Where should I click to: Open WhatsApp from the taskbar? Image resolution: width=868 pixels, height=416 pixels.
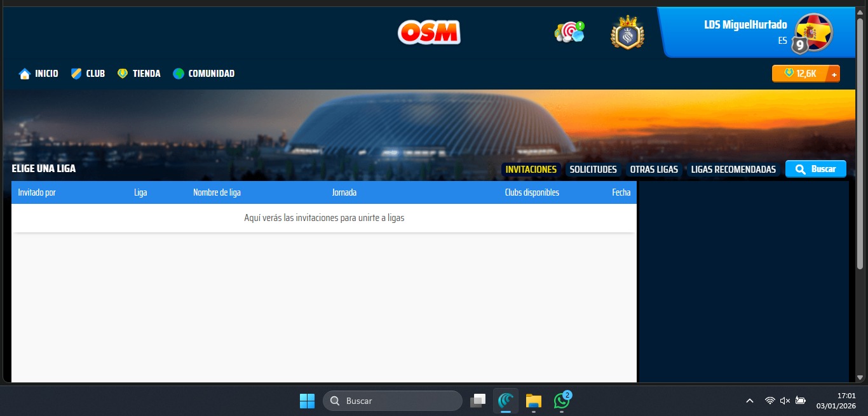pyautogui.click(x=562, y=401)
